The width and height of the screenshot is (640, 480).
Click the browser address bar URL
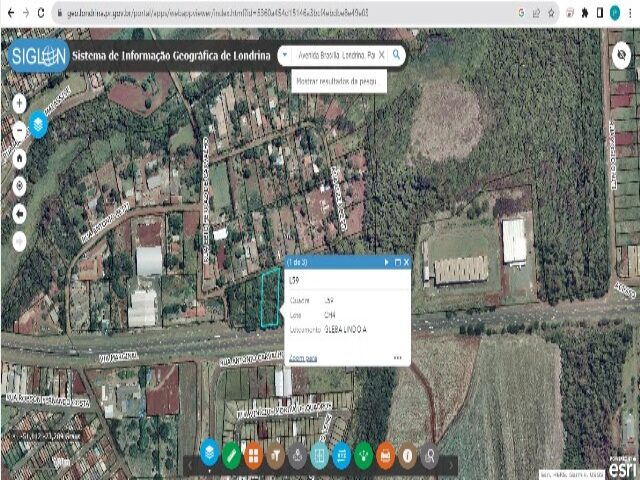[x=218, y=13]
